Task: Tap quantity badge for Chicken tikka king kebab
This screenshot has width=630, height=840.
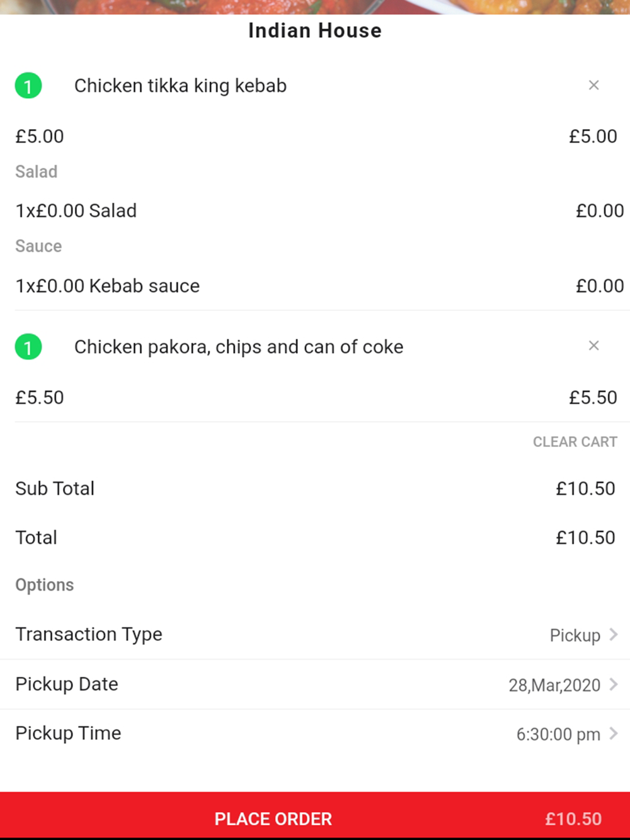Action: point(28,86)
